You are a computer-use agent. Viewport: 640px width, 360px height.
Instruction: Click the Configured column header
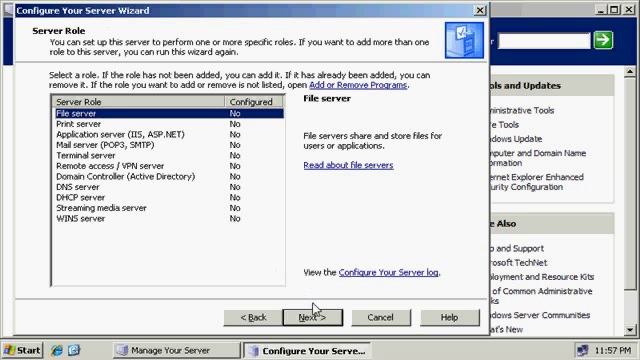pos(254,102)
